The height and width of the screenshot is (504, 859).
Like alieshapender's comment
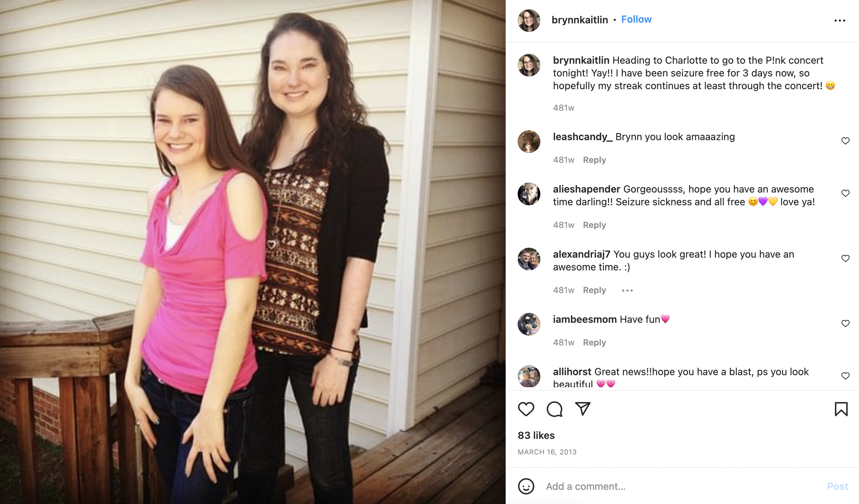pyautogui.click(x=845, y=193)
